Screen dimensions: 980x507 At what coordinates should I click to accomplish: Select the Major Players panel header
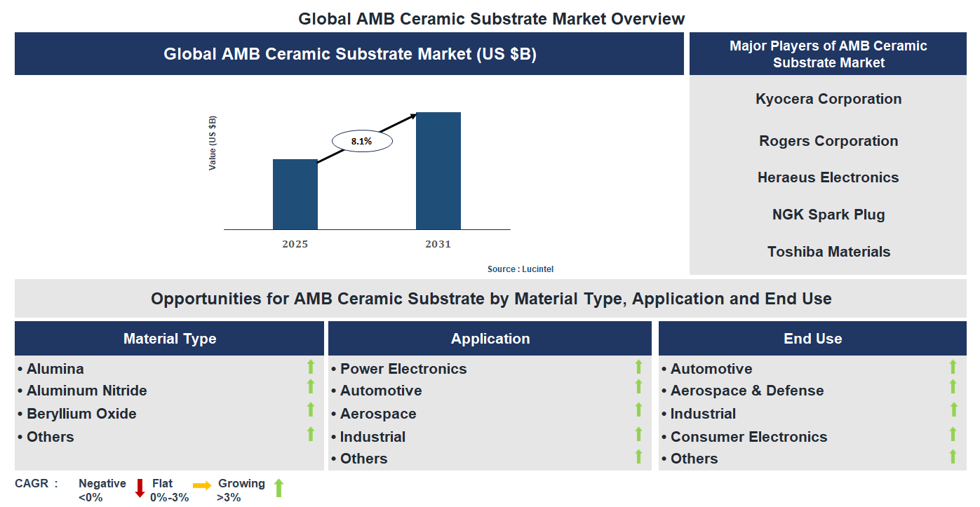[828, 53]
